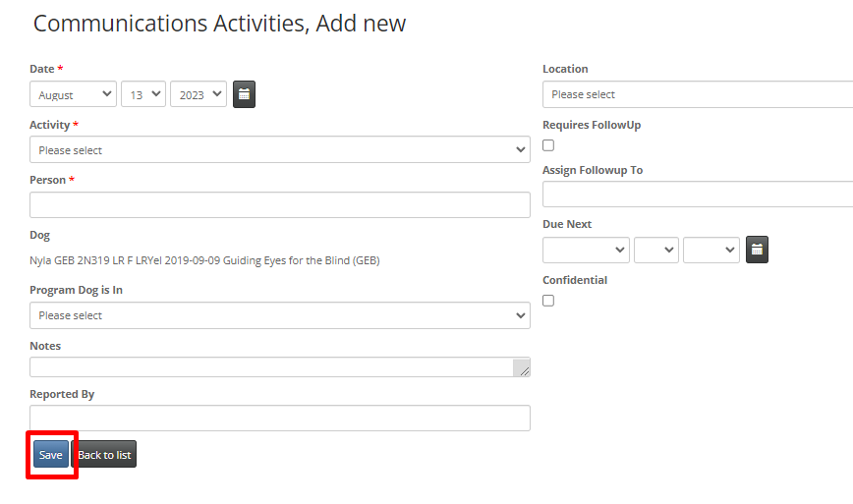Open the Due Next calendar picker icon
The image size is (853, 504).
(x=757, y=250)
